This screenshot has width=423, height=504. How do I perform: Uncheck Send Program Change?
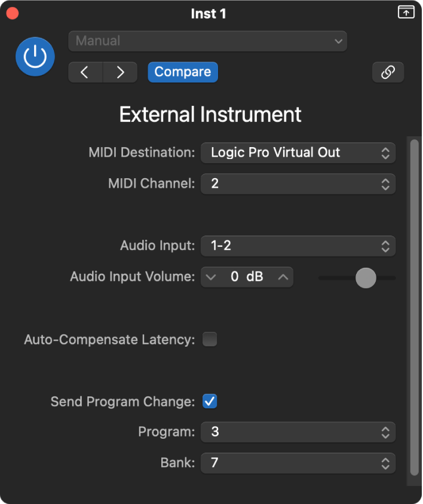(210, 401)
